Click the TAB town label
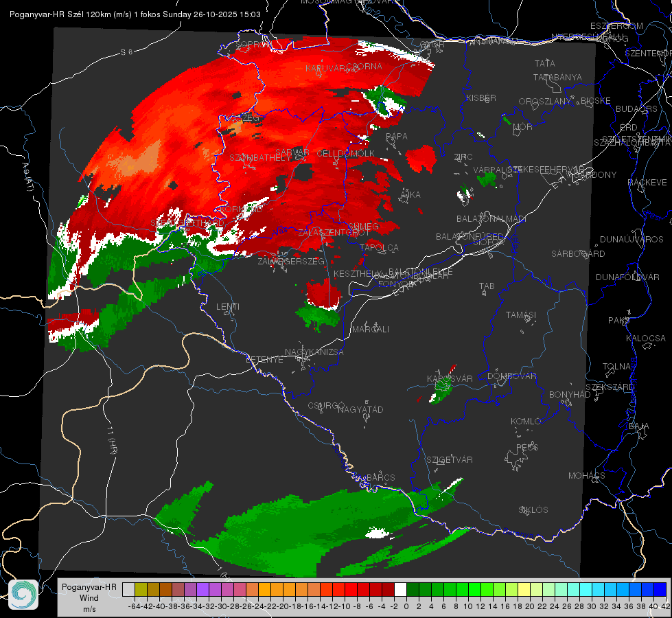Screen dimensions: 672x618 pos(487,286)
